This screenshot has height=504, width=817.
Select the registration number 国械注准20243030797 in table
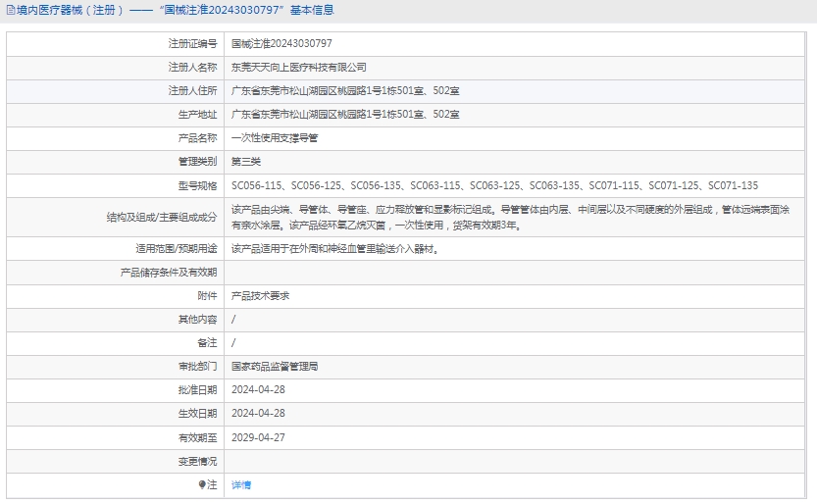coord(281,44)
